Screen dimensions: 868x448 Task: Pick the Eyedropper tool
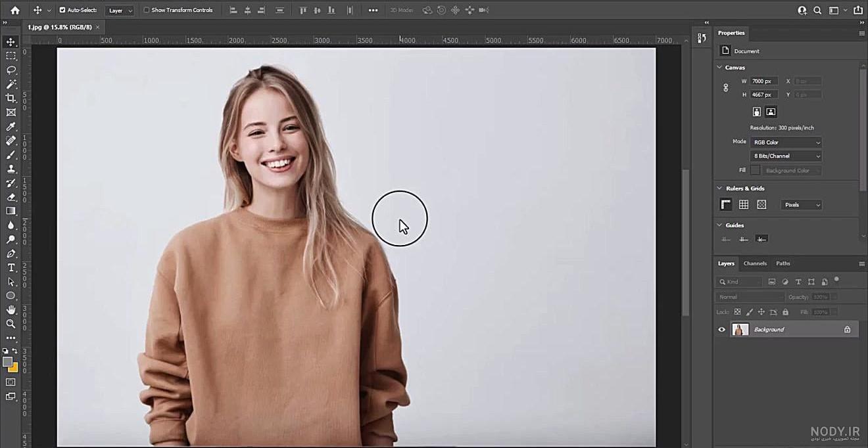[x=11, y=126]
